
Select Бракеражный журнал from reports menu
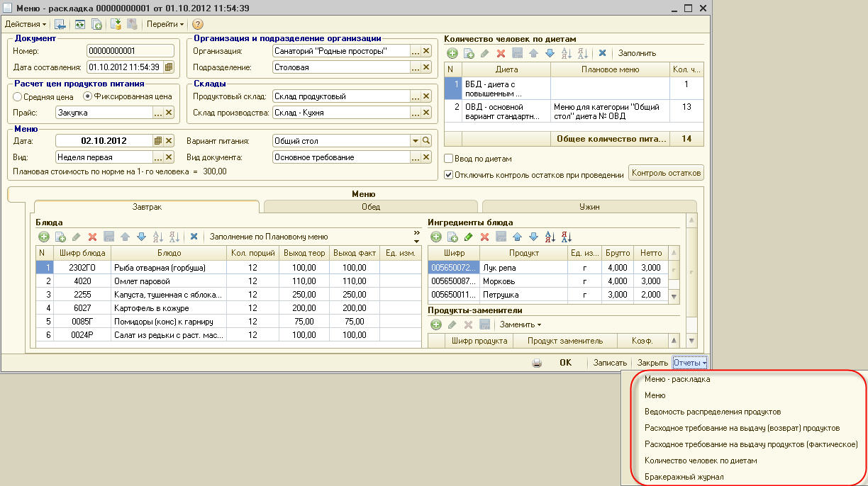pyautogui.click(x=684, y=477)
